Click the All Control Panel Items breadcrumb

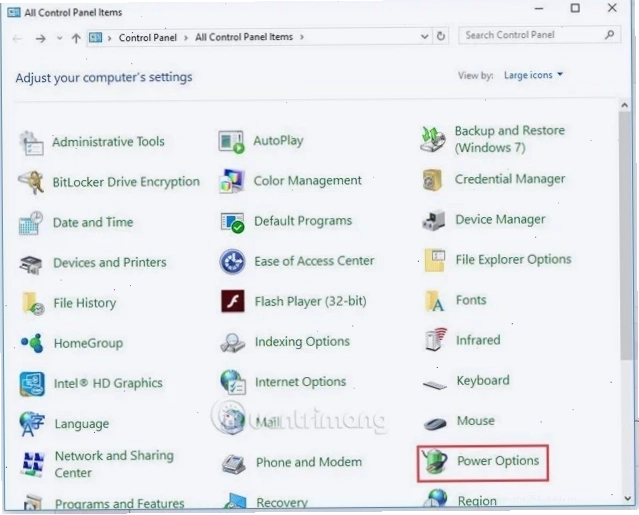pyautogui.click(x=244, y=37)
